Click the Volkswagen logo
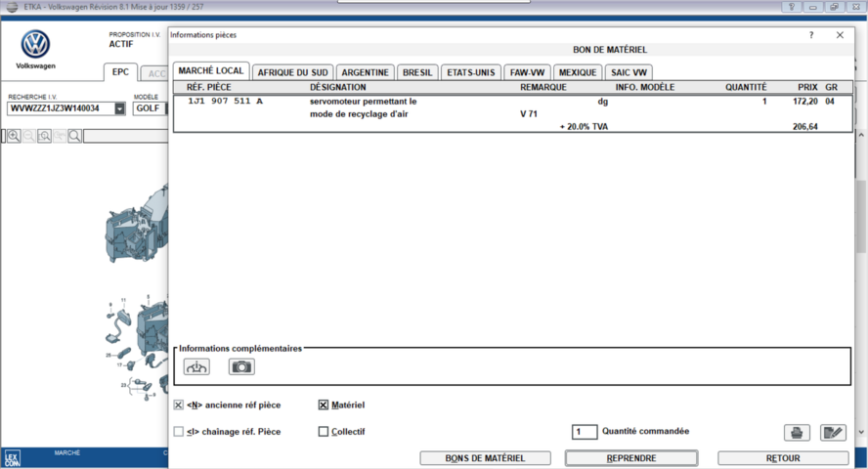 35,44
